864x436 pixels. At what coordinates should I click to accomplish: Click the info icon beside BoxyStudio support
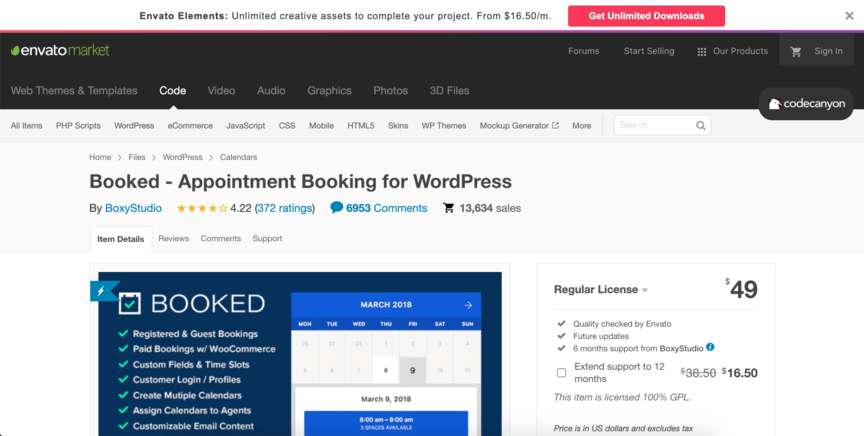710,347
